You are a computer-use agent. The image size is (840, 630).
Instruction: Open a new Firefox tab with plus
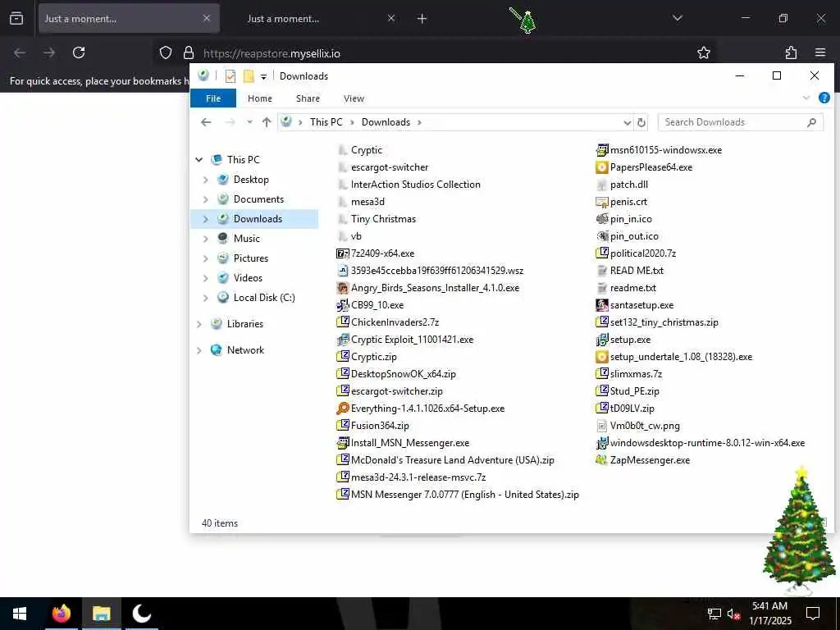click(x=422, y=19)
